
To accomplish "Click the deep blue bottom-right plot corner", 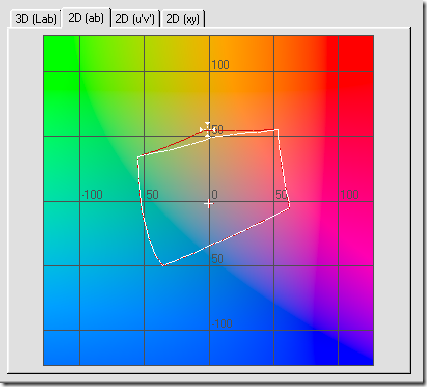I will [356, 348].
